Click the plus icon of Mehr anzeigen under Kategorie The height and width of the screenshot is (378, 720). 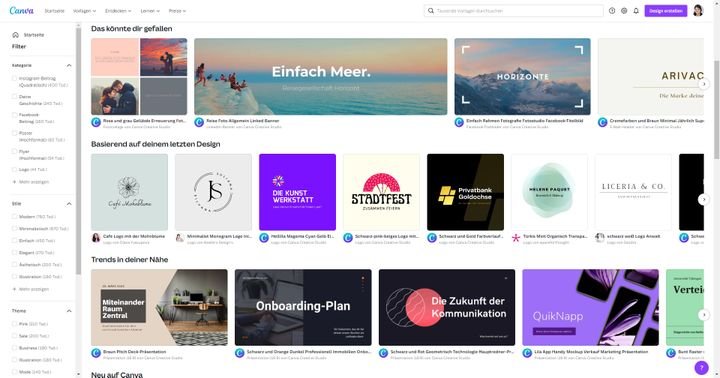[x=14, y=182]
